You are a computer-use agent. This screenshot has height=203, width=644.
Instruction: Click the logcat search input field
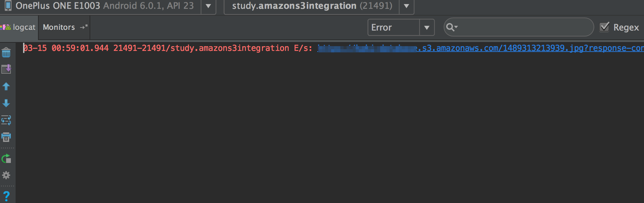pos(525,27)
